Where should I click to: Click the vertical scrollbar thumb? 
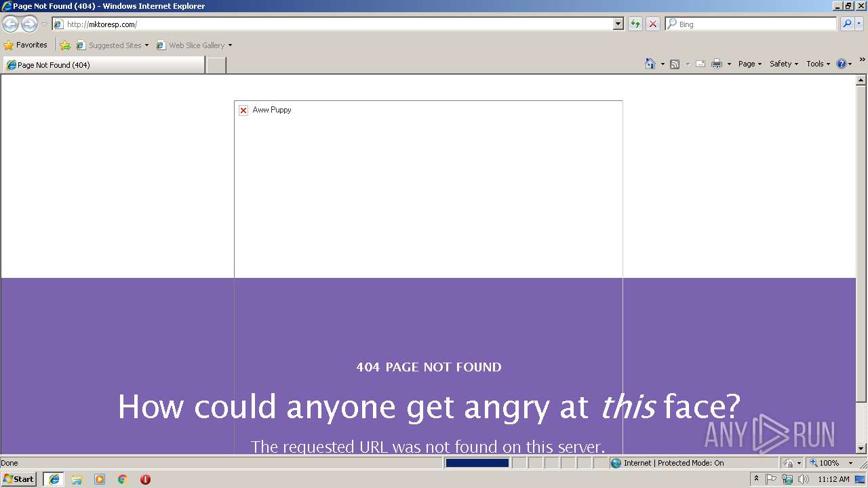click(x=861, y=243)
